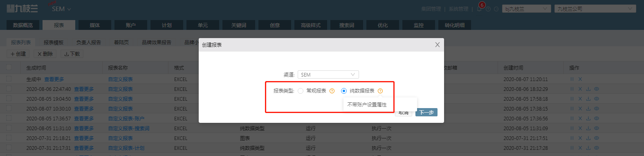The image size is (644, 156).
Task: Open the 渠道 SEM dropdown
Action: (328, 75)
